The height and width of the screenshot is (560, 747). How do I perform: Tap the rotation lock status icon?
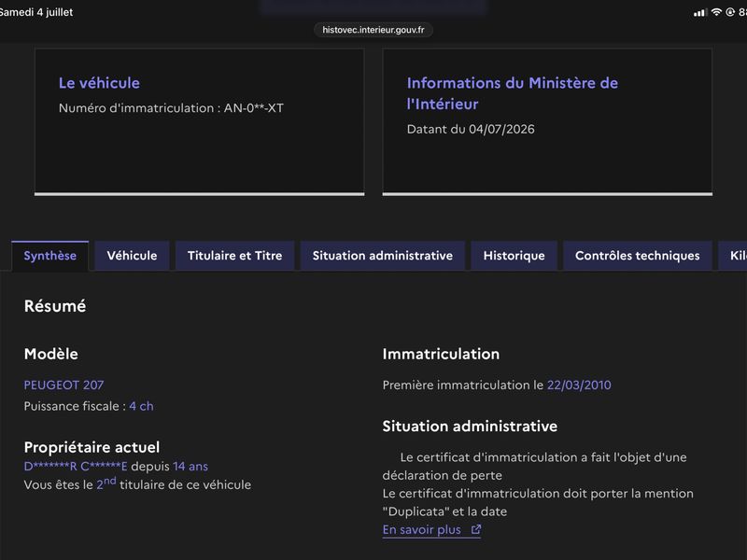[x=730, y=12]
